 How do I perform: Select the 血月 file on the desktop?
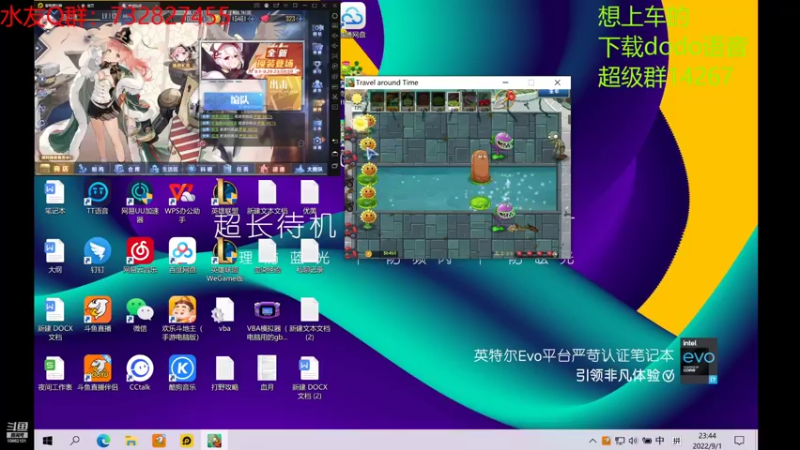pyautogui.click(x=267, y=373)
